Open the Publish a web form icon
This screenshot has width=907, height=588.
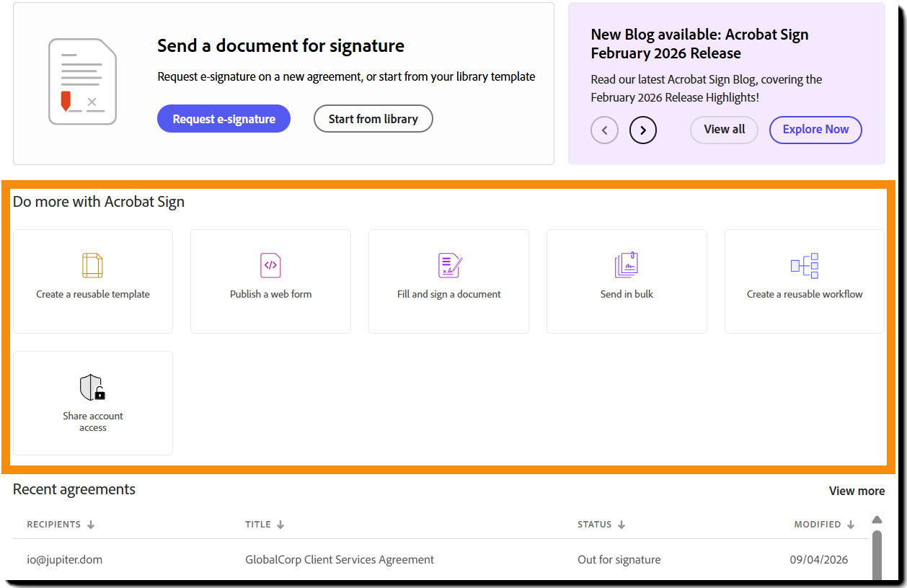(x=270, y=265)
